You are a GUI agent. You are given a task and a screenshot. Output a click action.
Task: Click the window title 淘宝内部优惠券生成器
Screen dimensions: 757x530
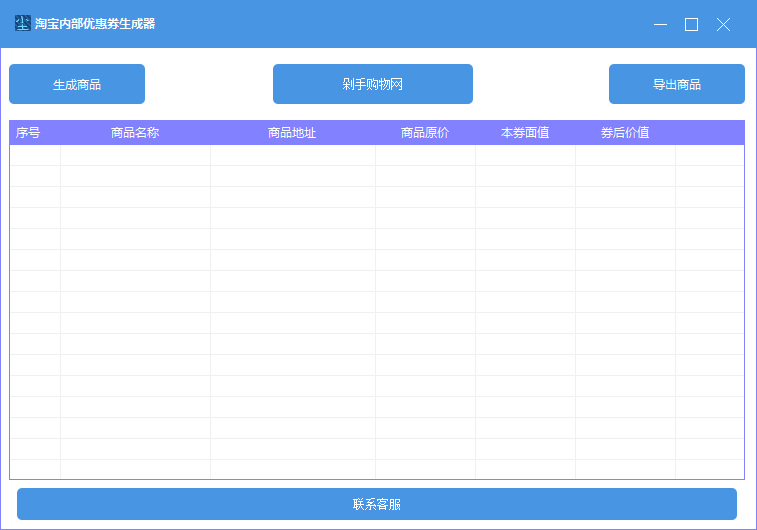click(x=95, y=24)
